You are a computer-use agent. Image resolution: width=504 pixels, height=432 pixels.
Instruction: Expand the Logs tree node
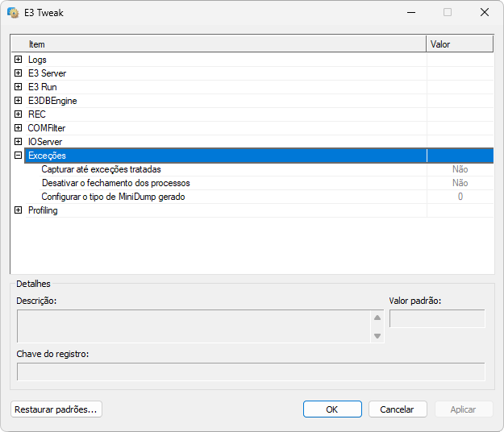coord(18,60)
